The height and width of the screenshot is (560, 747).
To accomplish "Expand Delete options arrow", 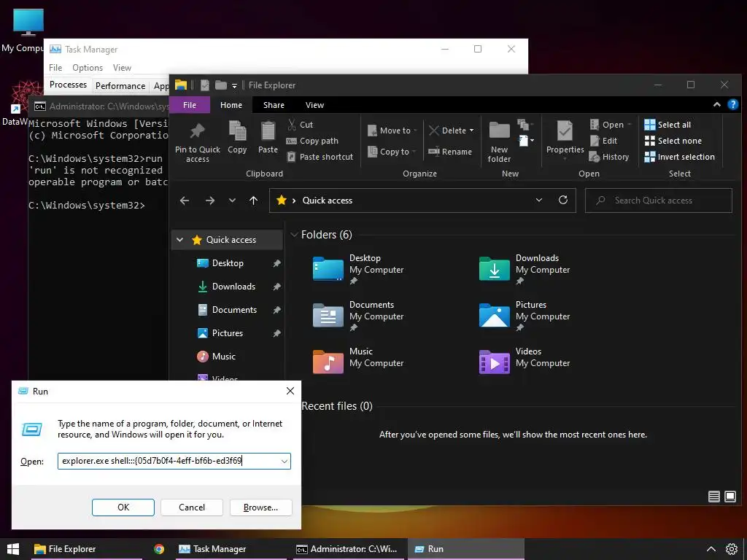I will pyautogui.click(x=472, y=131).
